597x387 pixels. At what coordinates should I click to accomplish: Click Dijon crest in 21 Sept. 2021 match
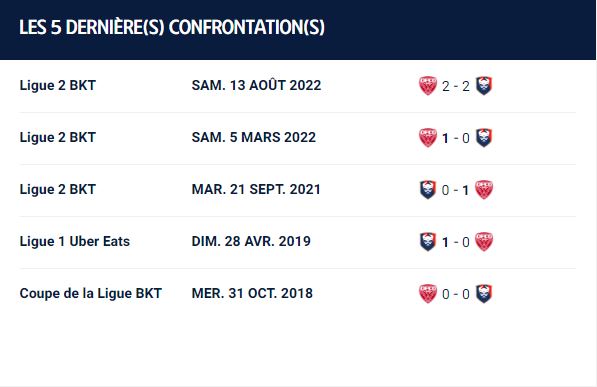point(484,190)
